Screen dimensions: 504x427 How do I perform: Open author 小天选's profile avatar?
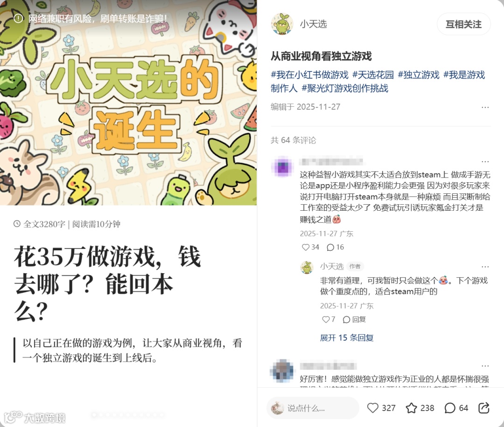[x=282, y=24]
